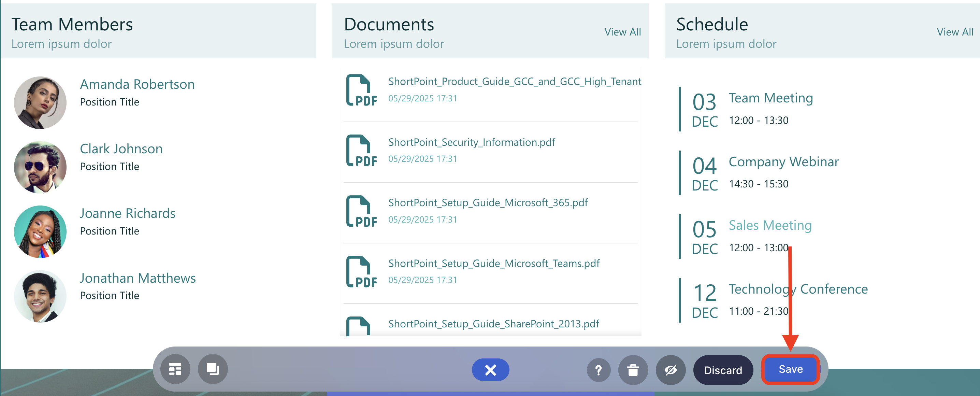This screenshot has height=396, width=980.
Task: Open the Sales Meeting event
Action: [x=769, y=225]
